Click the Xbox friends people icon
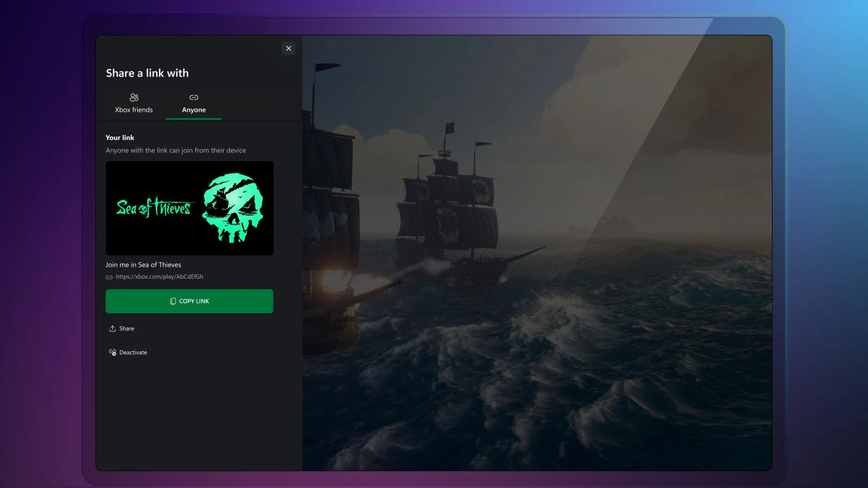Image resolution: width=868 pixels, height=488 pixels. (134, 98)
